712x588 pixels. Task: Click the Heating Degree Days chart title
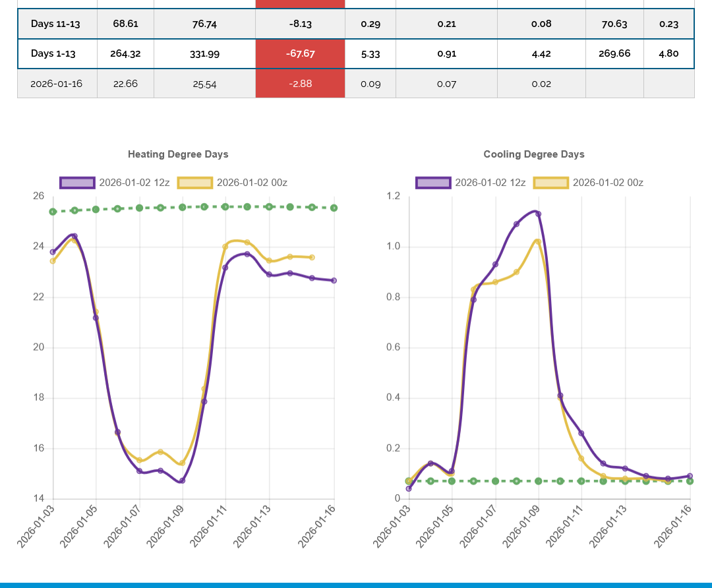coord(178,154)
